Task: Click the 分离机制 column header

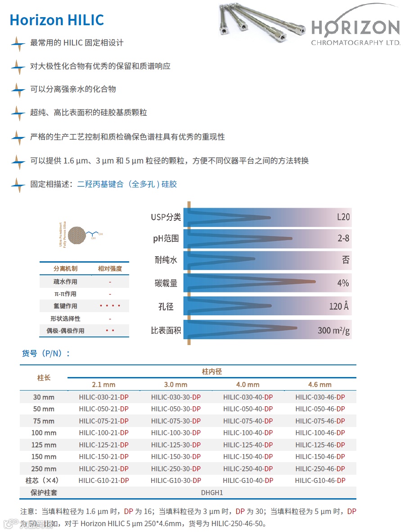Action: (65, 269)
